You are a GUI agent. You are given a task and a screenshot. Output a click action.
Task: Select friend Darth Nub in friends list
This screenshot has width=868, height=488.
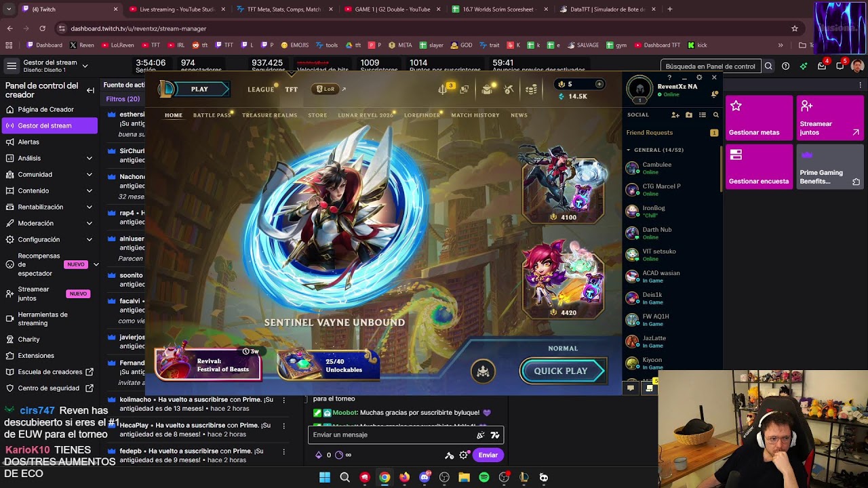coord(672,233)
